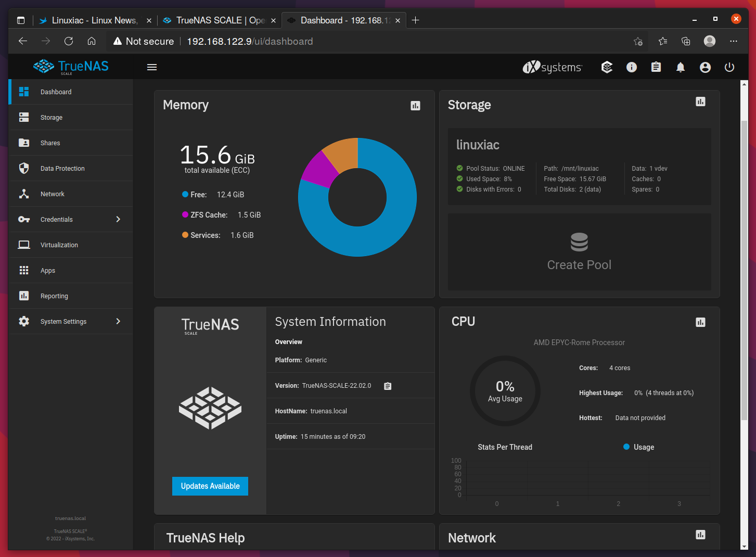Open browser favorites list icon
Screen dimensions: 756x557
[x=662, y=41]
